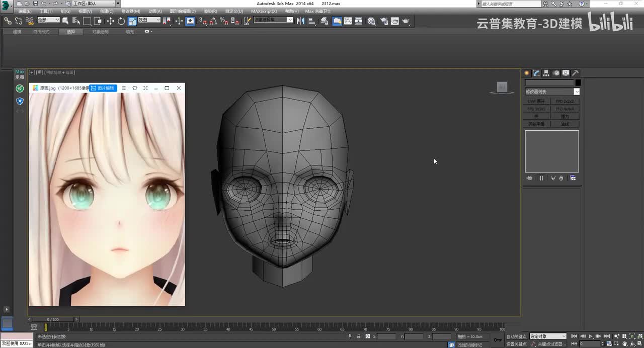The width and height of the screenshot is (644, 348).
Task: Click the ViewCube in the viewport
Action: point(502,88)
